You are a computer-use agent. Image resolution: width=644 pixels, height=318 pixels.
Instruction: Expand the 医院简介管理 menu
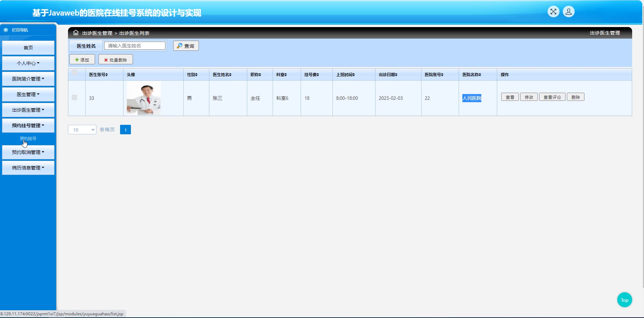(28, 79)
